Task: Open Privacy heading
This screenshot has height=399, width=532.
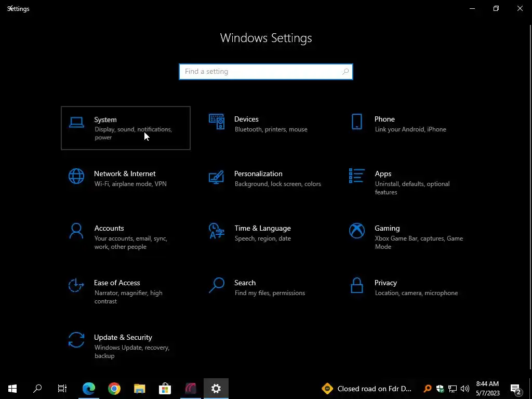Action: coord(385,283)
